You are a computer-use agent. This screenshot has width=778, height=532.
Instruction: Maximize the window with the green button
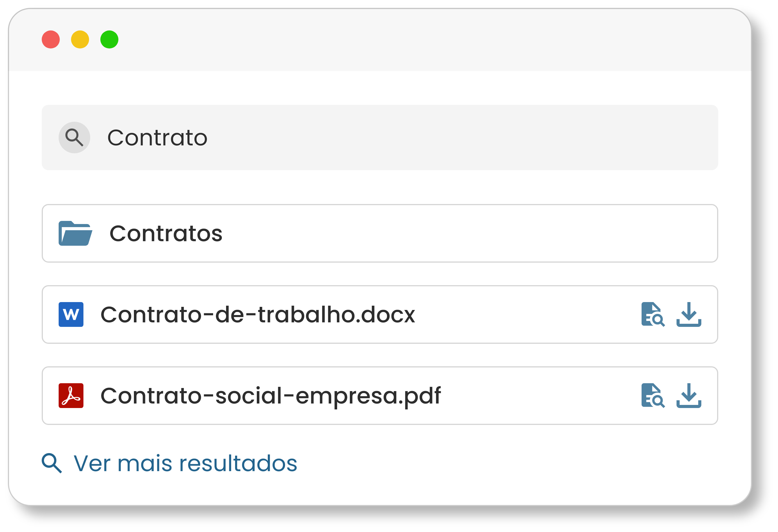coord(109,39)
